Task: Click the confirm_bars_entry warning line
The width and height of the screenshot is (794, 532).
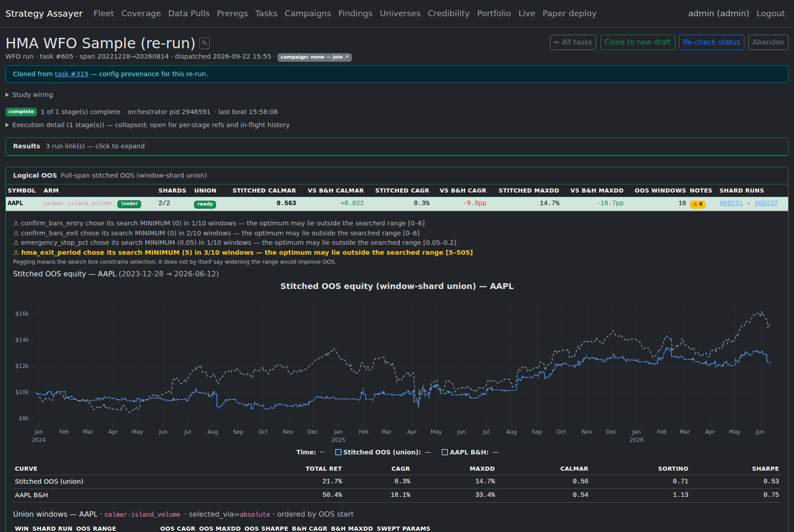Action: [219, 223]
